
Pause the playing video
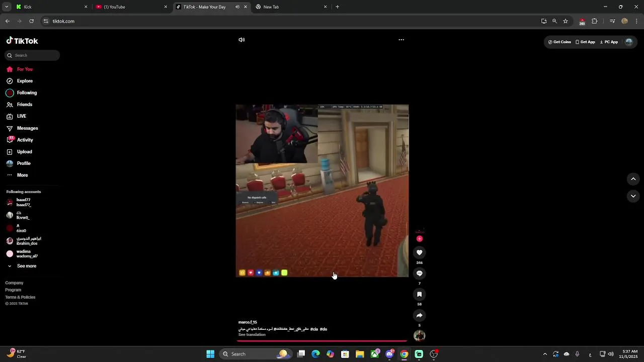322,191
